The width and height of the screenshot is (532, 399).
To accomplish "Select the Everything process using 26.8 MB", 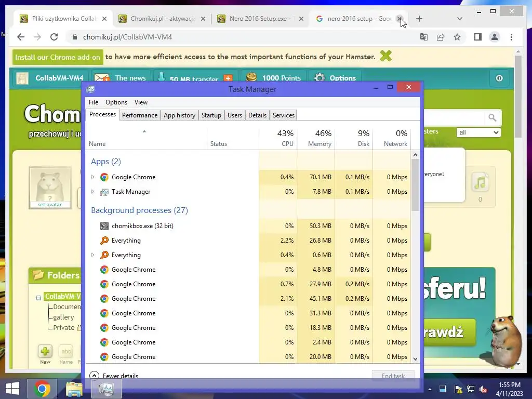I will coord(248,240).
